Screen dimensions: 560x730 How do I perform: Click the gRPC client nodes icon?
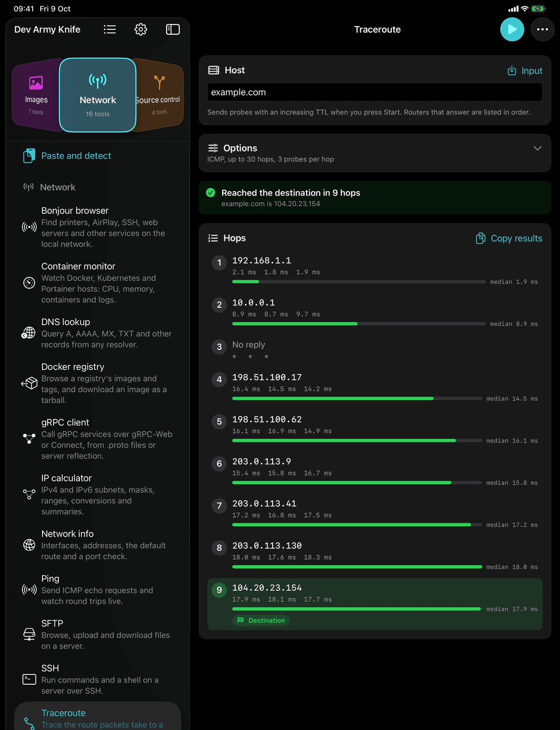pos(29,439)
